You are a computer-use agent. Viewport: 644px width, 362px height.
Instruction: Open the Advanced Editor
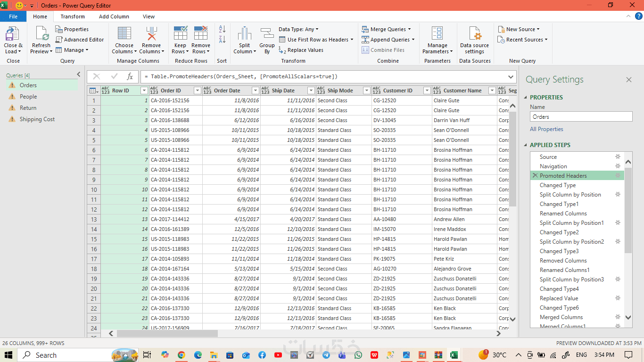point(80,40)
